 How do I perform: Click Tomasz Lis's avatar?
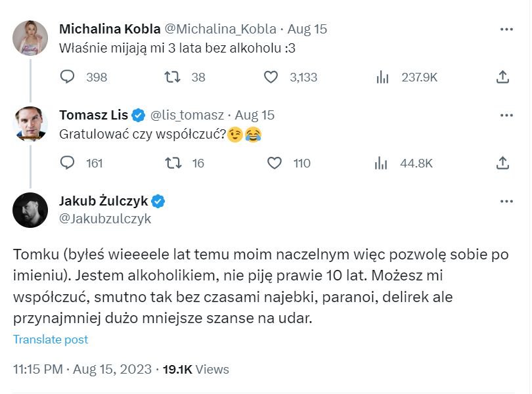coord(30,123)
